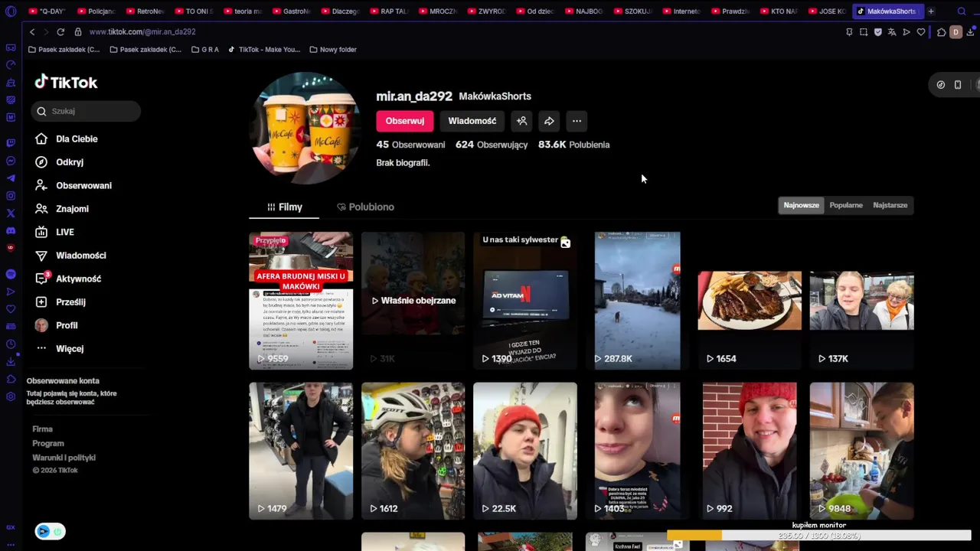Open the pinned AFERA BRUDNEJ MISKI video
980x551 pixels.
301,301
